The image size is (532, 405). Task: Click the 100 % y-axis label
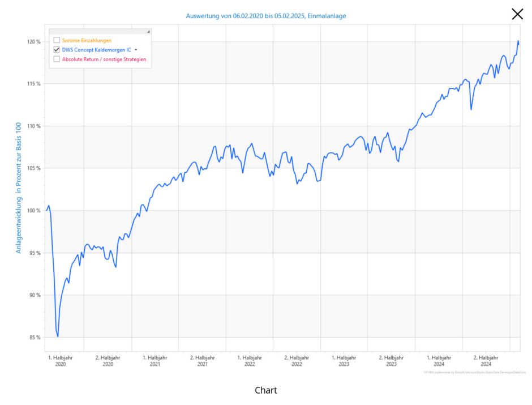coord(33,211)
